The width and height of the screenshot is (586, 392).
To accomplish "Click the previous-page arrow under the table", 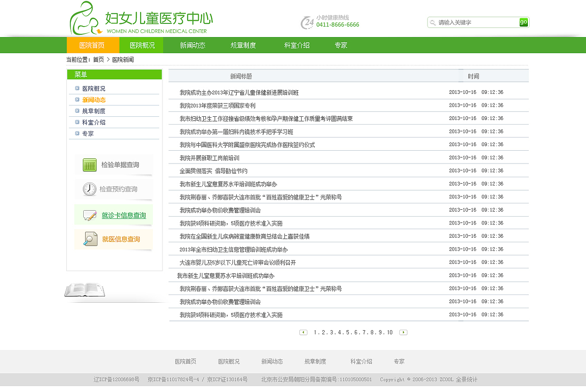I will pyautogui.click(x=303, y=332).
